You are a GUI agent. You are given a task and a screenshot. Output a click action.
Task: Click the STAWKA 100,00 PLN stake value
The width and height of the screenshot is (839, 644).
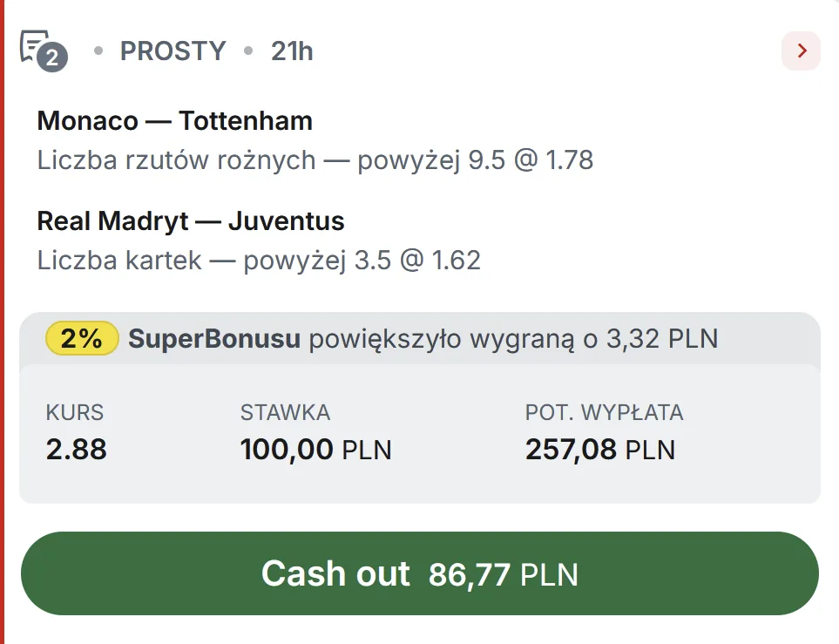[x=315, y=450]
